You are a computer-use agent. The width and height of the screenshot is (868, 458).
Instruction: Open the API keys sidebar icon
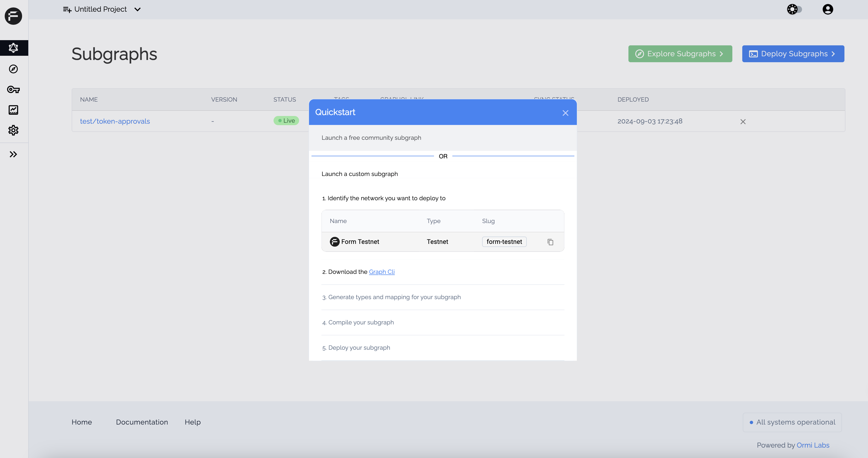coord(13,89)
